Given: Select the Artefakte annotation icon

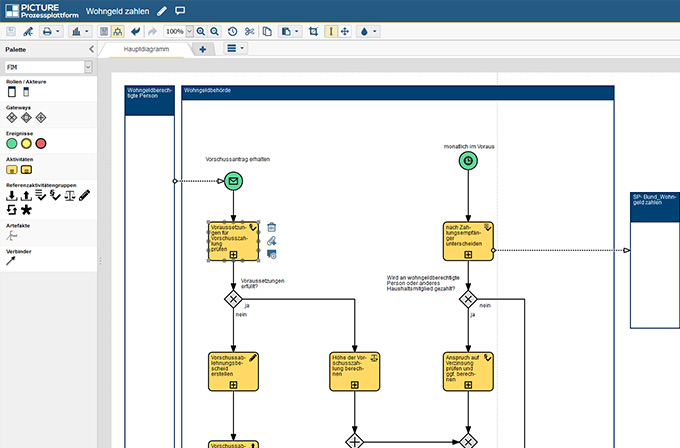Looking at the screenshot, I should [12, 235].
